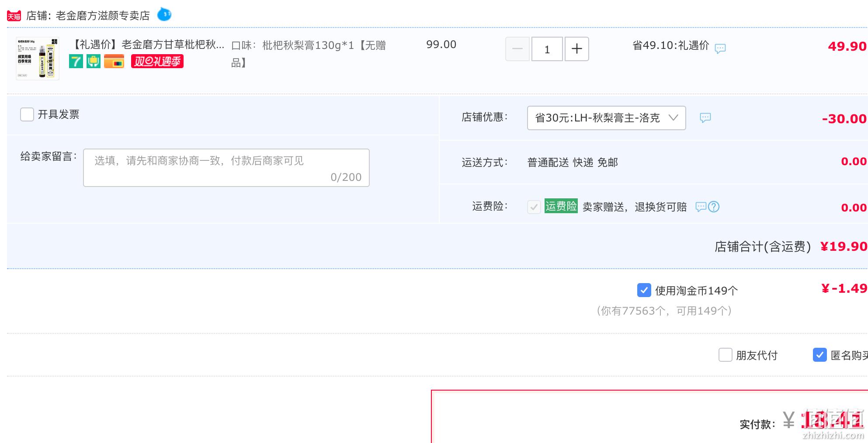This screenshot has width=868, height=443.
Task: Click the 省49.10:礼遇价 discount text
Action: pyautogui.click(x=671, y=45)
